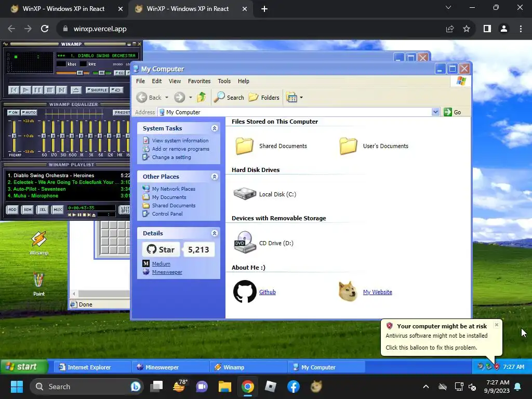Open the View menu in My Computer

pyautogui.click(x=175, y=81)
